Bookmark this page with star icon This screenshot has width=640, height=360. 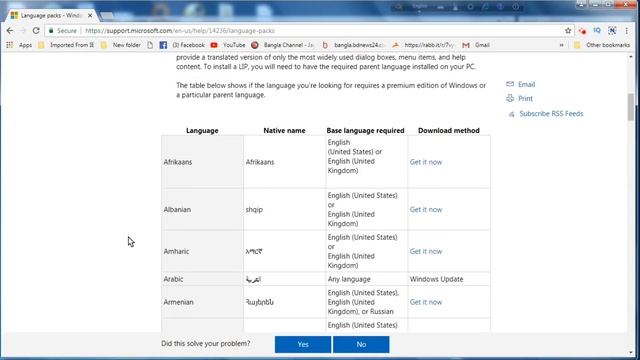(x=568, y=31)
